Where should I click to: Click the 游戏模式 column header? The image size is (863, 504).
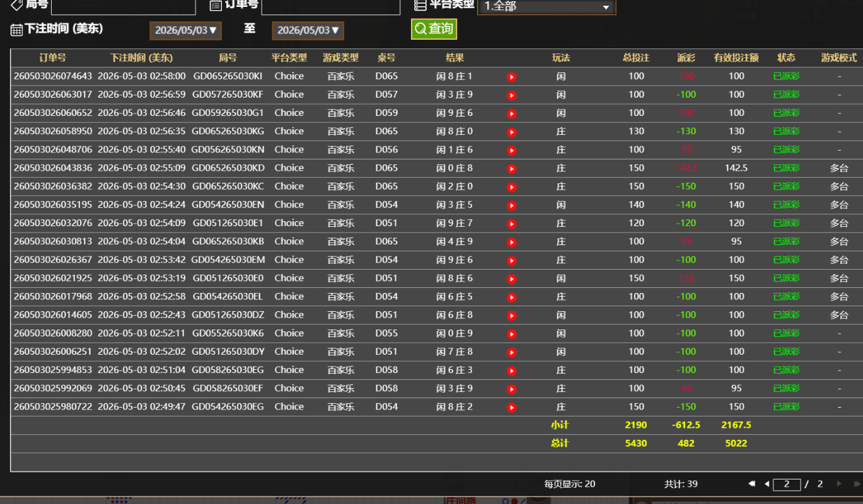point(839,58)
